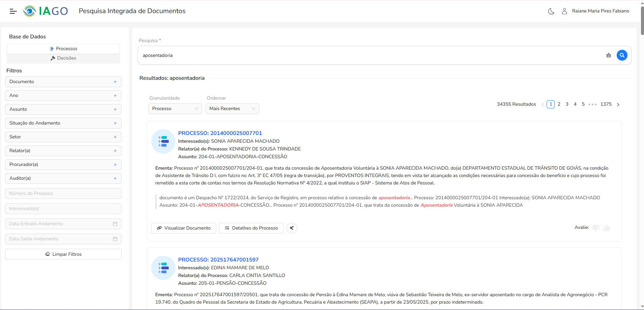This screenshot has height=310, width=644.
Task: Click Visualizar Documento button
Action: click(184, 228)
